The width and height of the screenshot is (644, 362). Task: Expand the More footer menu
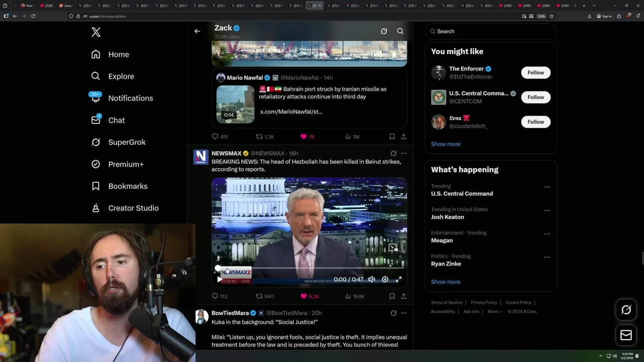pos(494,312)
